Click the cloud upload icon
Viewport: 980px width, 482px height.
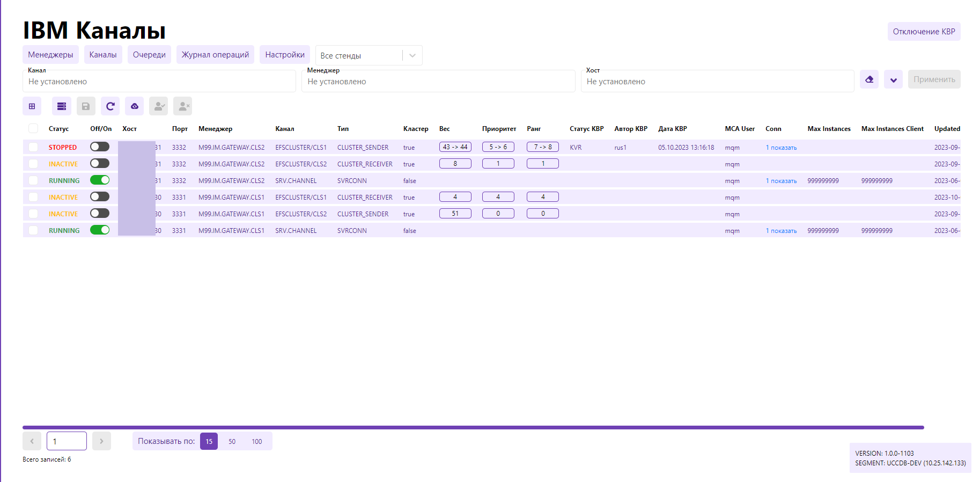tap(134, 106)
